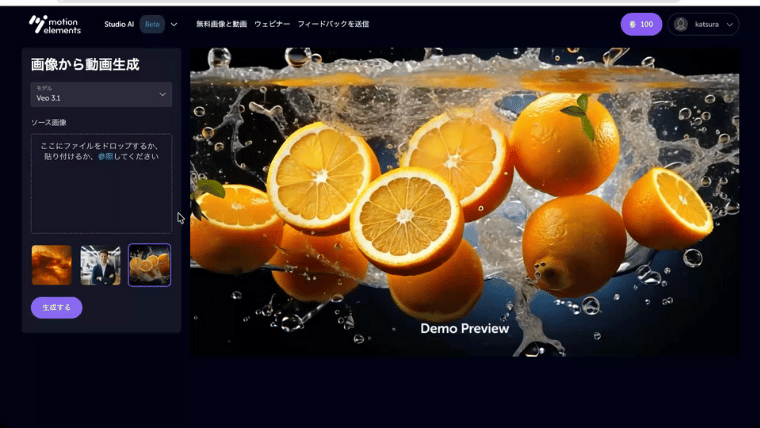Open 無料画像と動画 page
This screenshot has width=760, height=428.
click(x=221, y=24)
